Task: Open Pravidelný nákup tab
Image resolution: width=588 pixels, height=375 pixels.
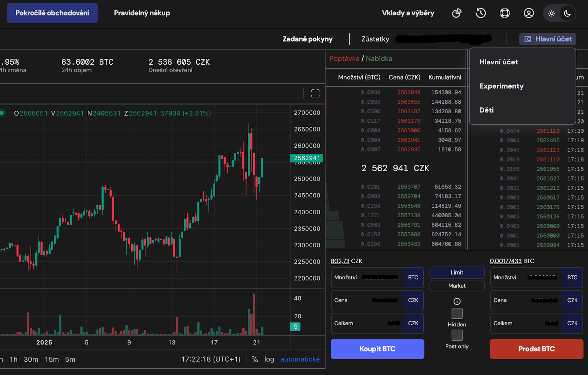Action: coord(142,13)
